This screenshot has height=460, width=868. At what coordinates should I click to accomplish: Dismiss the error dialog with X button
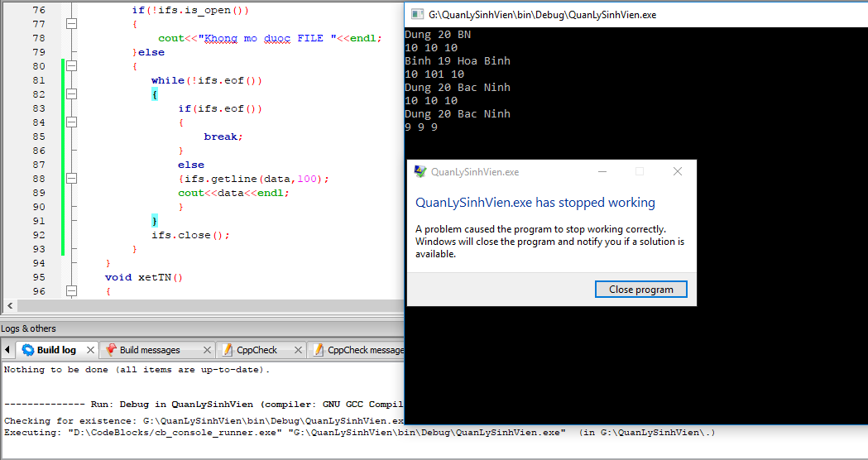pyautogui.click(x=678, y=172)
